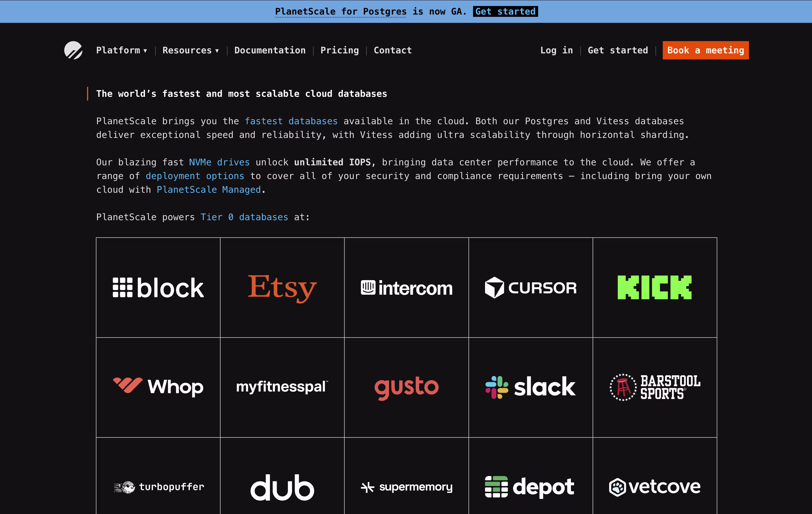The height and width of the screenshot is (514, 812).
Task: Expand the Platform menu
Action: click(122, 50)
